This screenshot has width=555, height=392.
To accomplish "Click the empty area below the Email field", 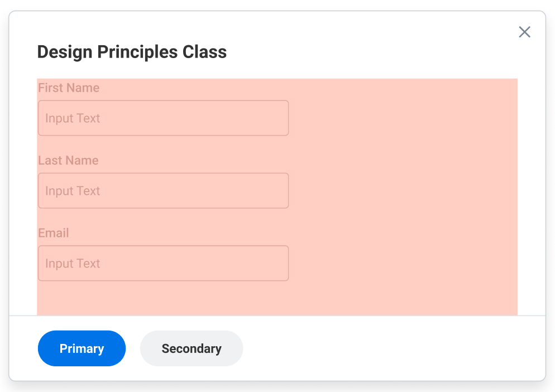I will (163, 299).
